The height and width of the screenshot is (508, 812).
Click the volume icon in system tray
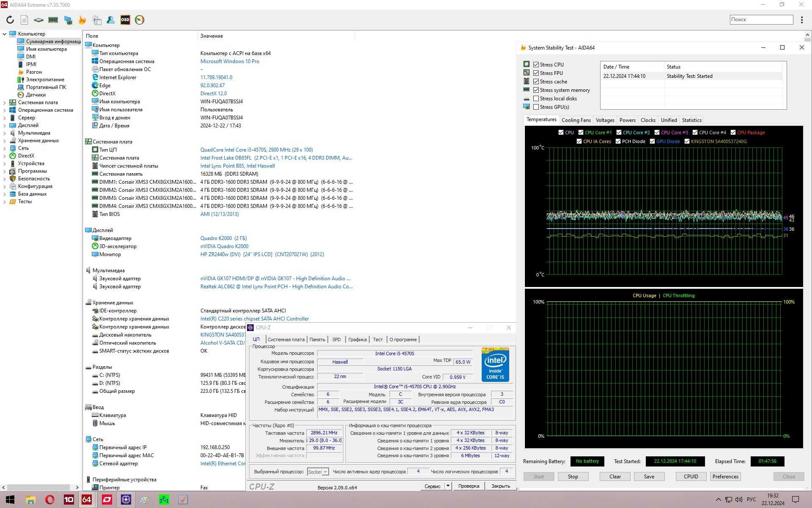coord(739,500)
